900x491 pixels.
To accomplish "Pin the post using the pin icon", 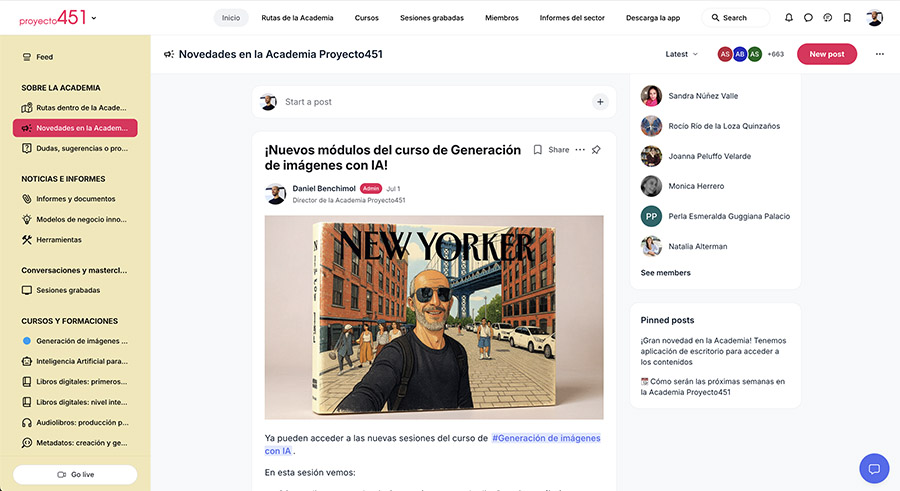I will [596, 150].
